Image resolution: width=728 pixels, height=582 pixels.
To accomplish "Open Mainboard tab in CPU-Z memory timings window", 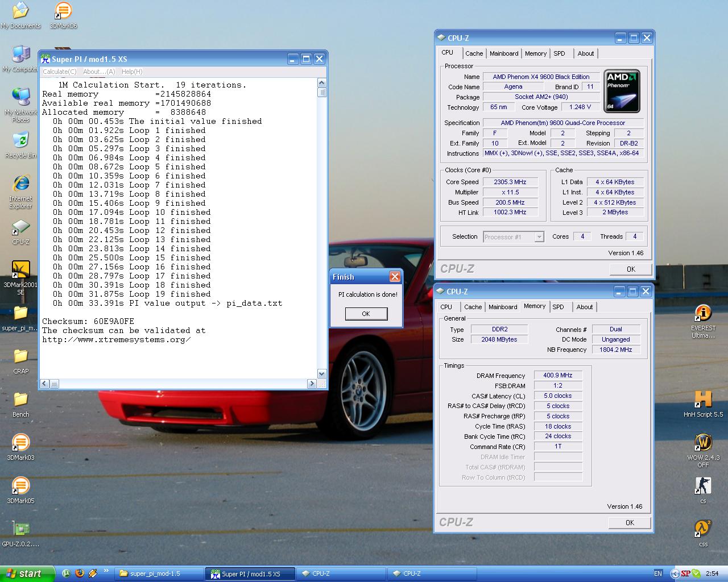I will click(x=503, y=307).
